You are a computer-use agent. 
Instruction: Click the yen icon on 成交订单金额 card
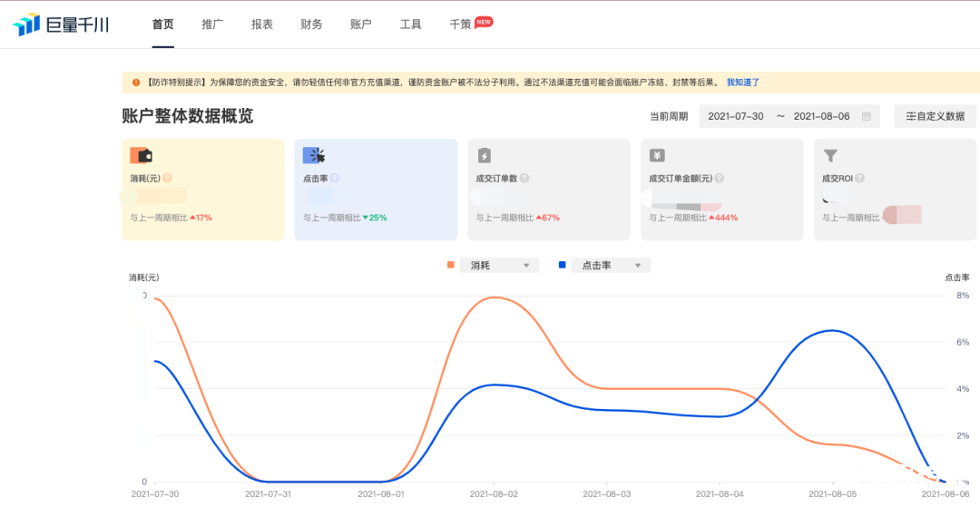click(x=657, y=155)
